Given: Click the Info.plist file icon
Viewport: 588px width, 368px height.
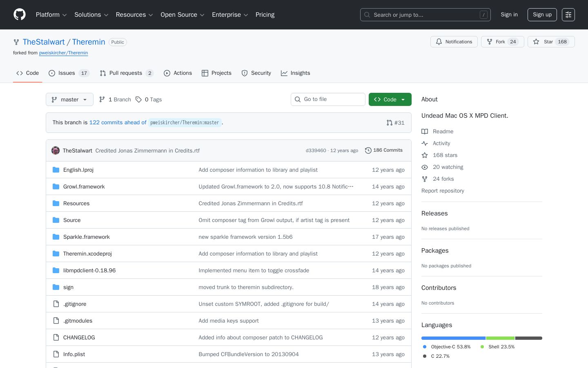Looking at the screenshot, I should 56,354.
